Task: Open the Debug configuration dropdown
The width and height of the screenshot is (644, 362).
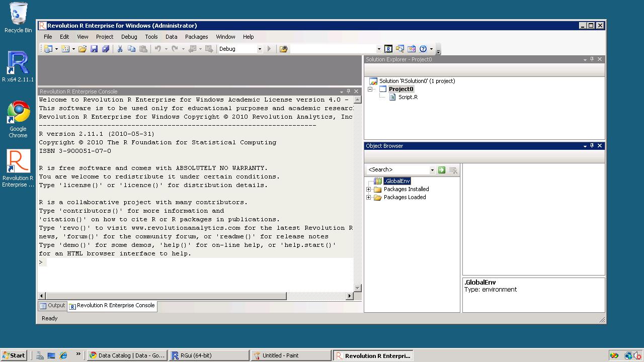Action: click(260, 49)
